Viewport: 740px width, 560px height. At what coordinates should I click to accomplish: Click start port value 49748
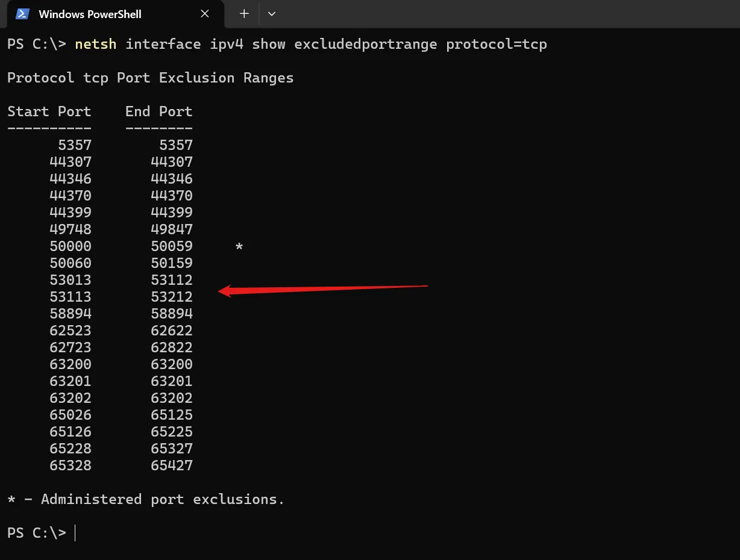tap(71, 229)
